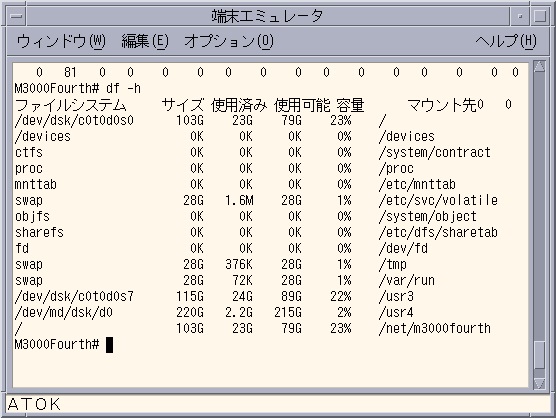Click the 使用可能 column header
This screenshot has height=418, width=556.
302,105
